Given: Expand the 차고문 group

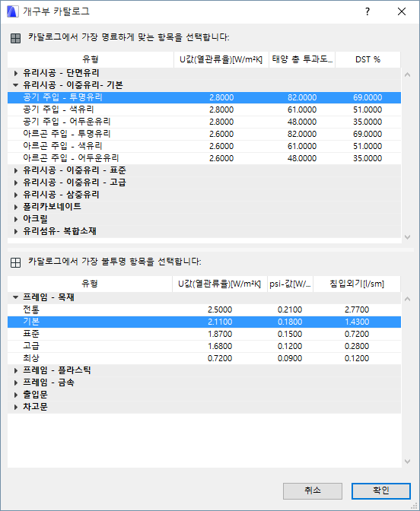Looking at the screenshot, I should (16, 407).
